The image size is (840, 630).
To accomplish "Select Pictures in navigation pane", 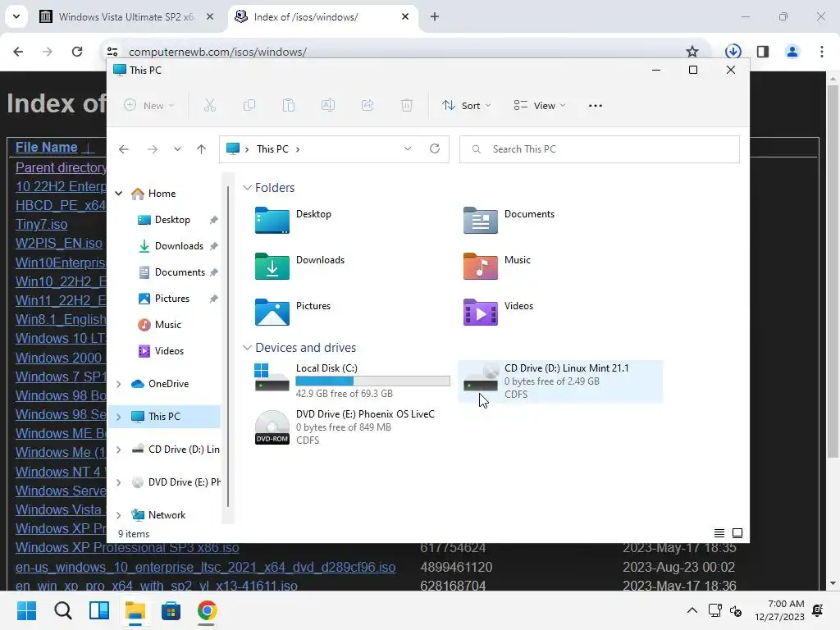I will [x=172, y=299].
